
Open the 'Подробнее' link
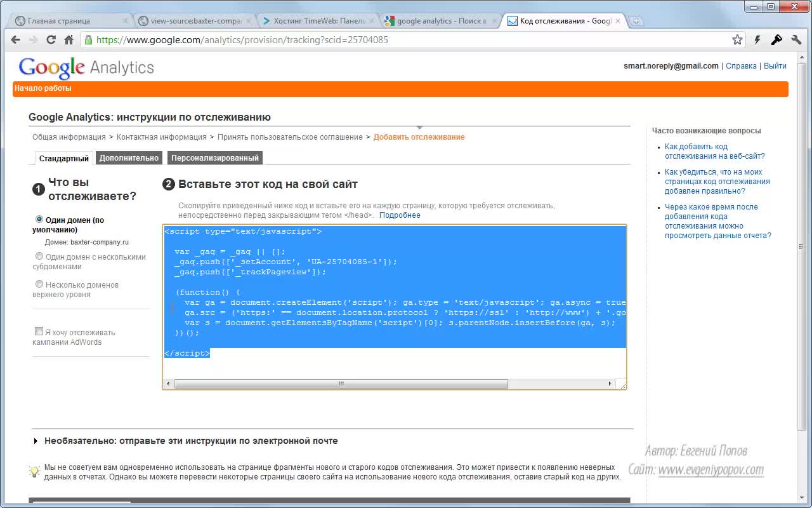[x=400, y=215]
